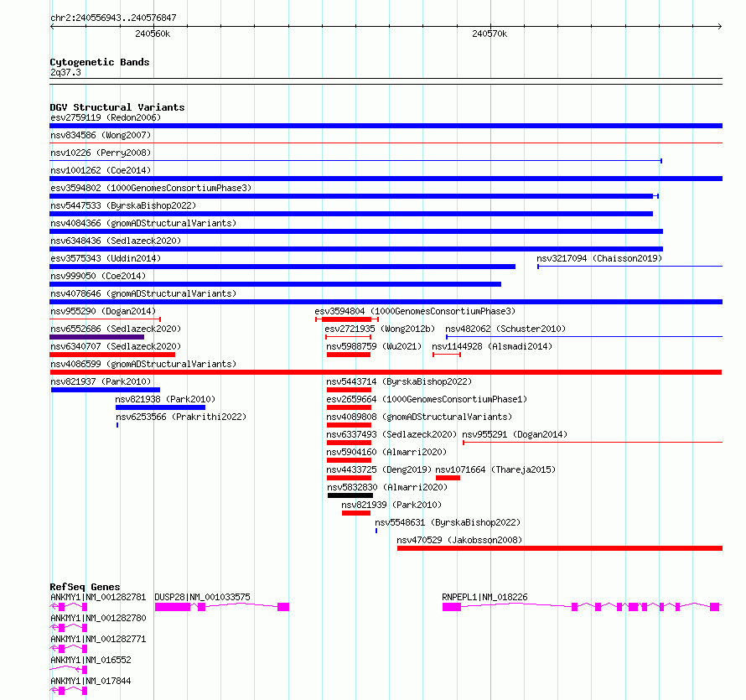Screen dimensions: 746x700
Task: Open nsv6340707 (Sedlazeck2020) label
Action: point(116,346)
